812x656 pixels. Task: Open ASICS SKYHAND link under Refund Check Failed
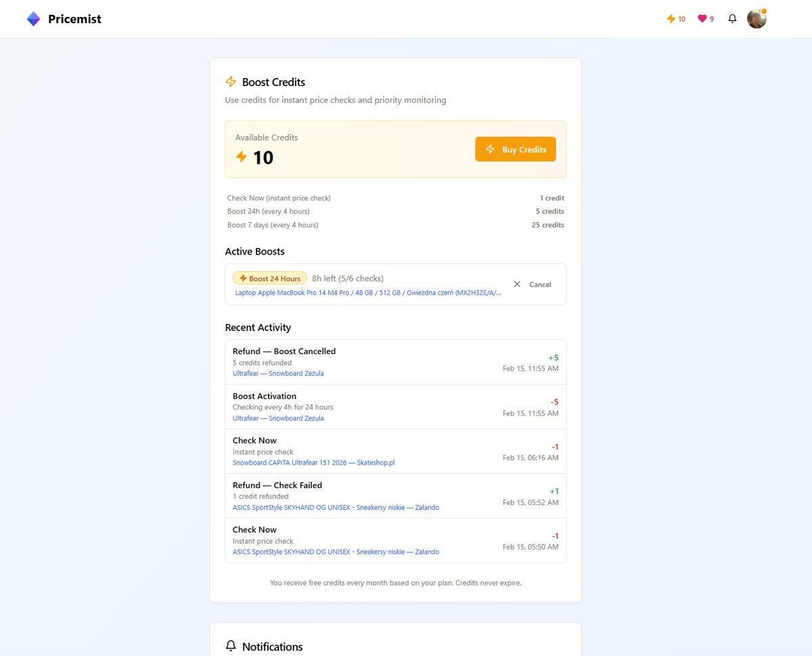click(336, 507)
